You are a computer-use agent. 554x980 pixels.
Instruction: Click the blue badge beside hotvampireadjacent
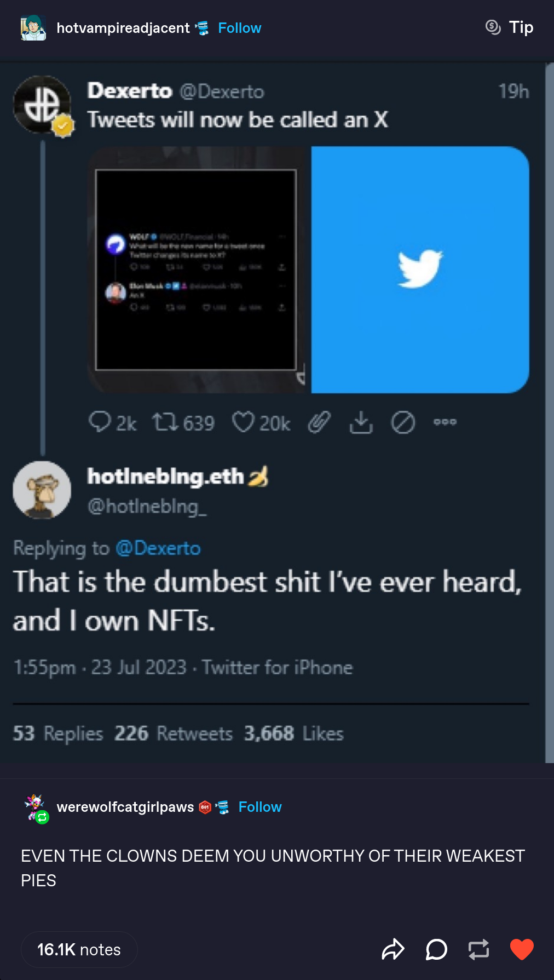click(x=202, y=28)
